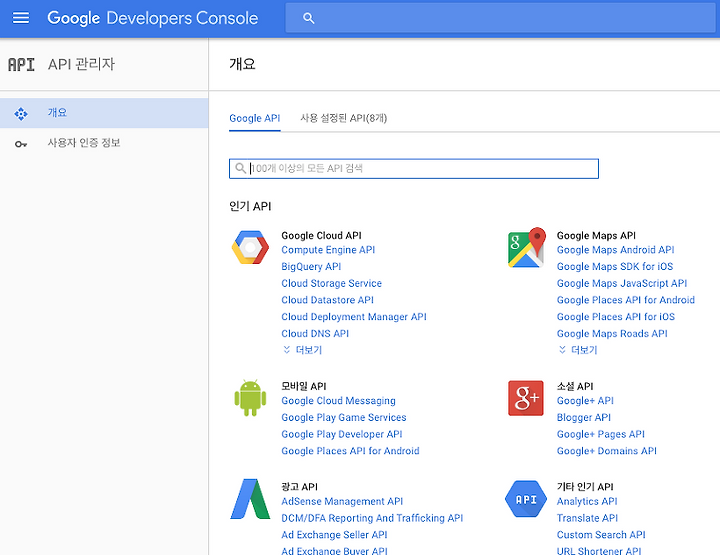Image resolution: width=720 pixels, height=555 pixels.
Task: Click the overview dots icon in sidebar
Action: pos(21,113)
